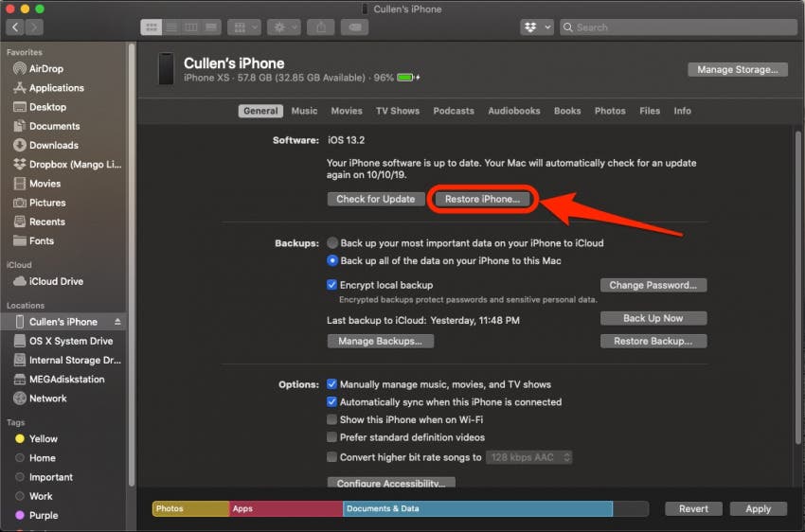Viewport: 805px width, 532px height.
Task: Switch to icon view in toolbar
Action: click(151, 27)
